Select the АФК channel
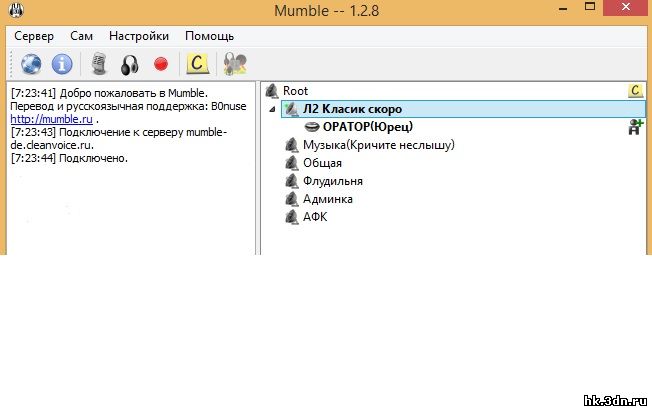652x411 pixels. [x=315, y=217]
